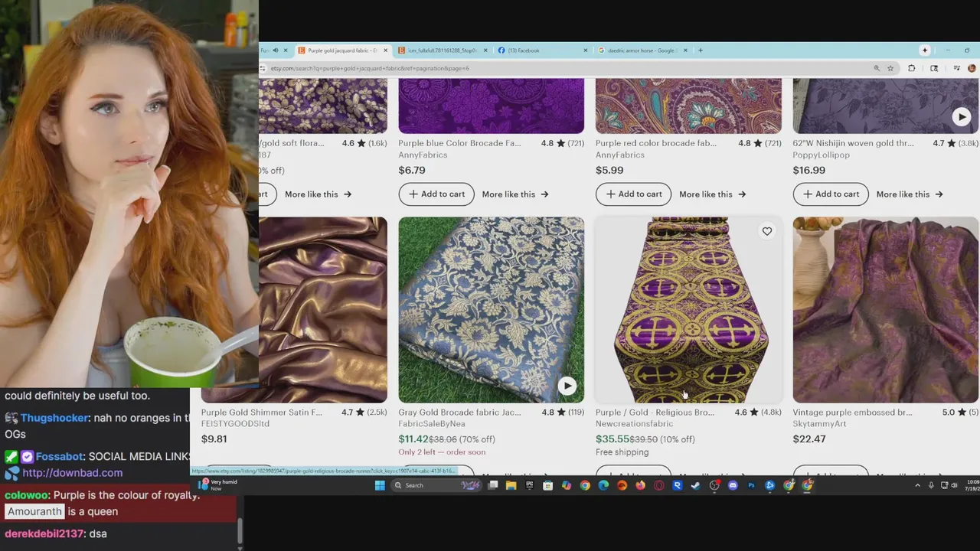980x551 pixels.
Task: Visit the Newcreationsfabric shop name
Action: [x=635, y=424]
